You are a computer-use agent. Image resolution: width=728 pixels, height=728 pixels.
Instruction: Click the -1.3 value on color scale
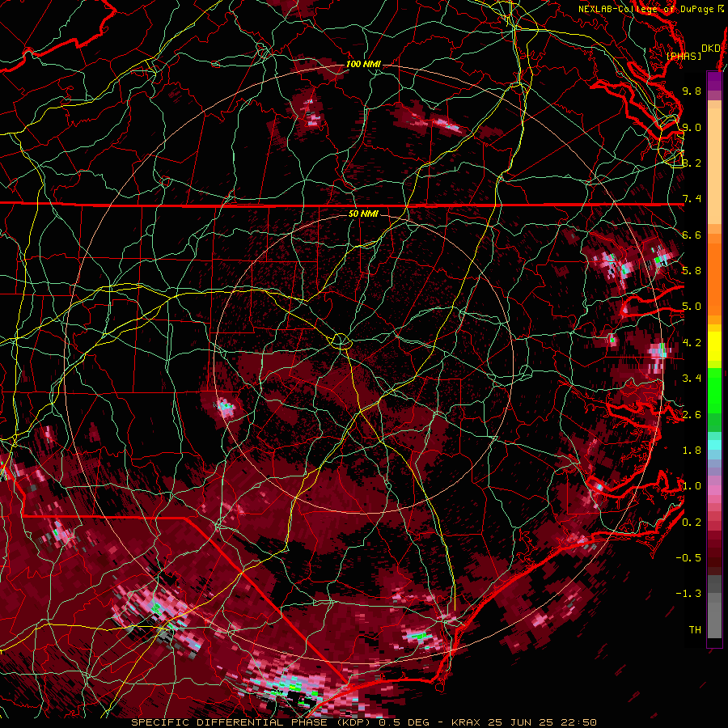688,594
